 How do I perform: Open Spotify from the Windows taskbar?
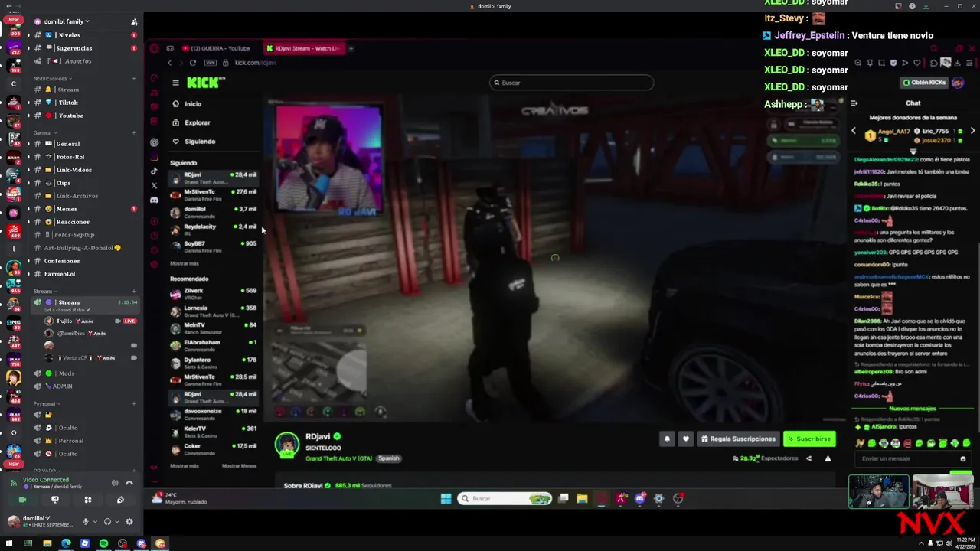[x=103, y=543]
